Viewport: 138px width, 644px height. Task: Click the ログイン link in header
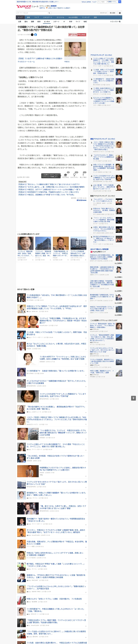pos(42,8)
